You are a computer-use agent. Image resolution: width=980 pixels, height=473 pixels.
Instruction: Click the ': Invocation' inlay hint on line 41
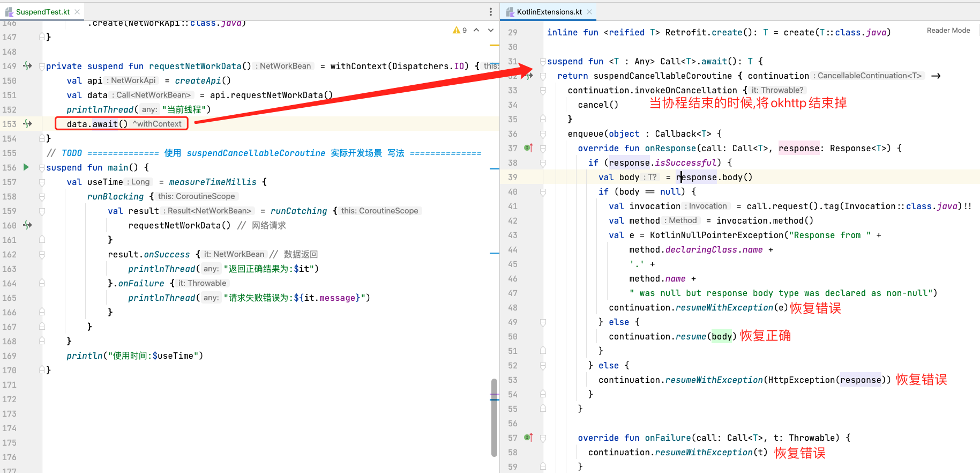(707, 206)
